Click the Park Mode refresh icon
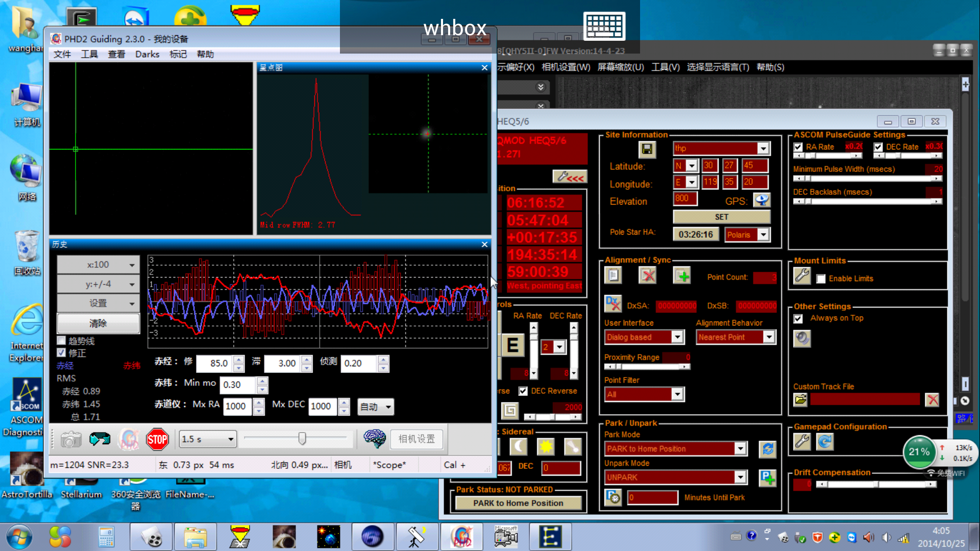Image resolution: width=980 pixels, height=551 pixels. tap(768, 449)
